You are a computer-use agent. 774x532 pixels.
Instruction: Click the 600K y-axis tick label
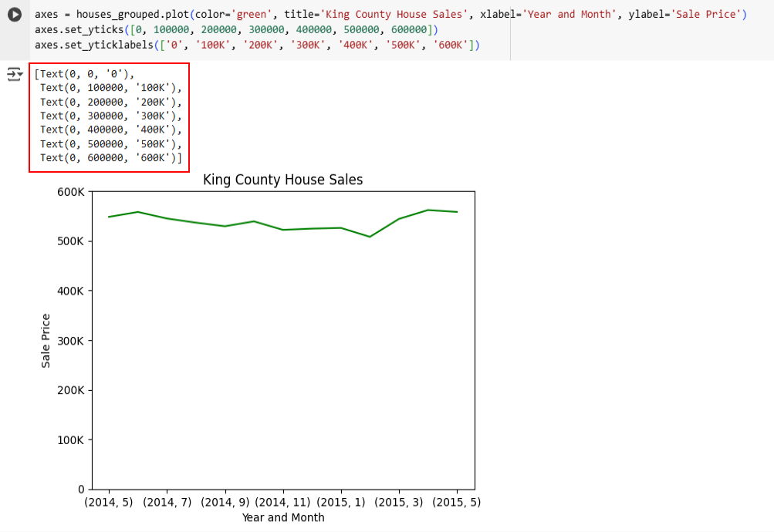click(x=70, y=192)
